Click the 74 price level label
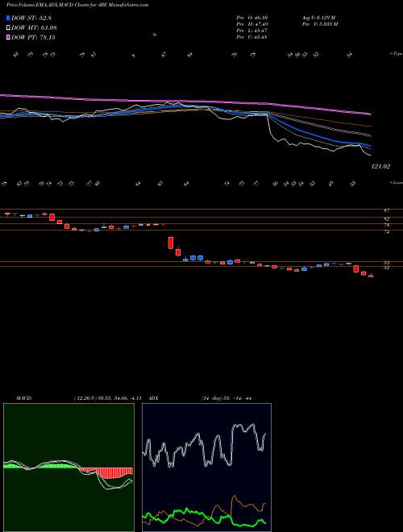Viewport: 403px width, 532px height. pyautogui.click(x=386, y=232)
